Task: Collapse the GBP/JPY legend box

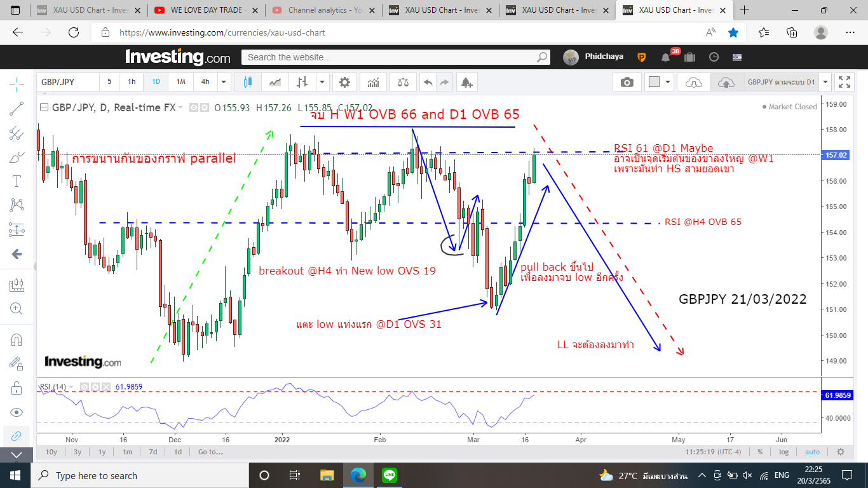Action: 44,107
